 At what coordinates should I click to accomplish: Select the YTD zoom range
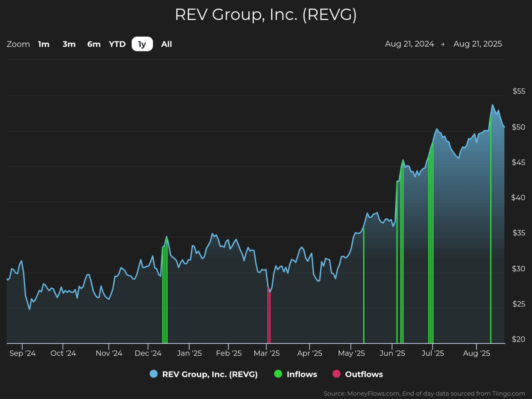[117, 44]
